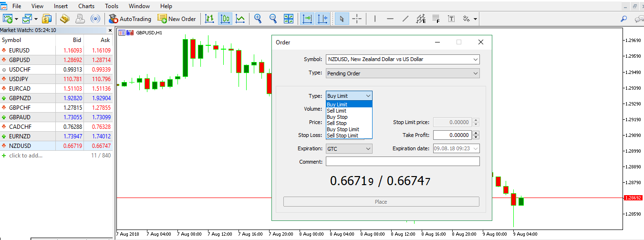Select GBPNZD row in Market Watch
The image size is (644, 240).
pyautogui.click(x=56, y=98)
